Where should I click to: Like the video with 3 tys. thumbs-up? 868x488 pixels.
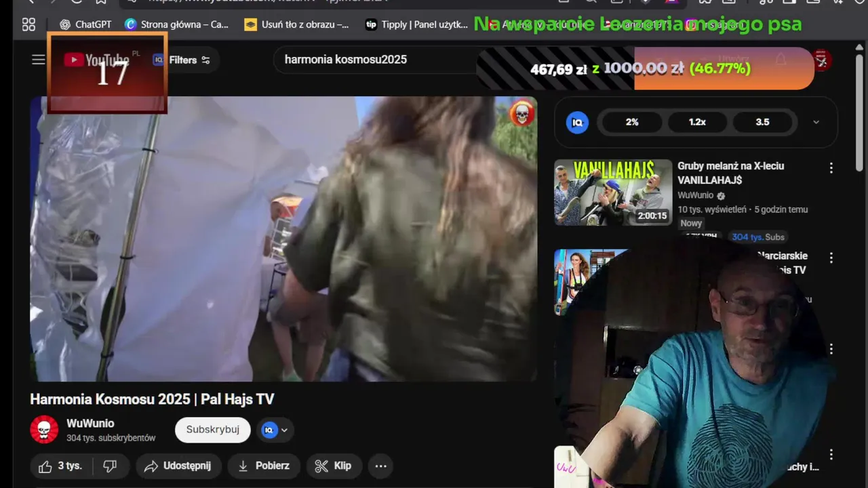tap(60, 466)
